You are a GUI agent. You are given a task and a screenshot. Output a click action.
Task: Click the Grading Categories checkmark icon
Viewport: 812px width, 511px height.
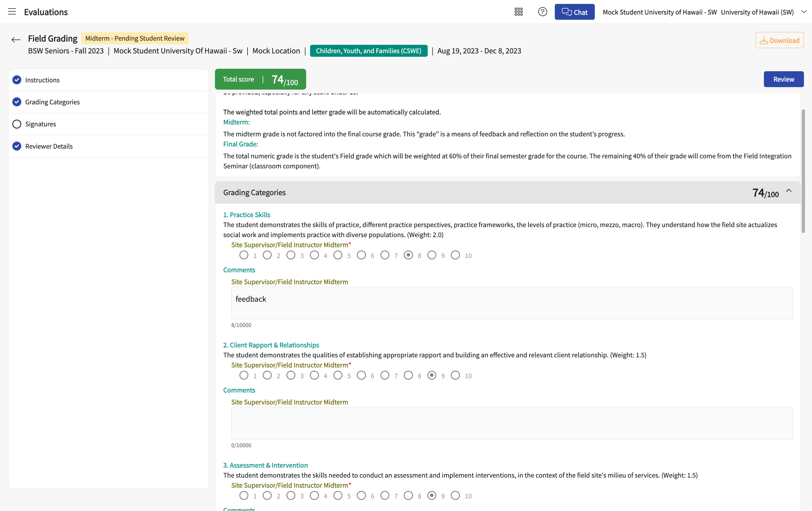pyautogui.click(x=17, y=102)
